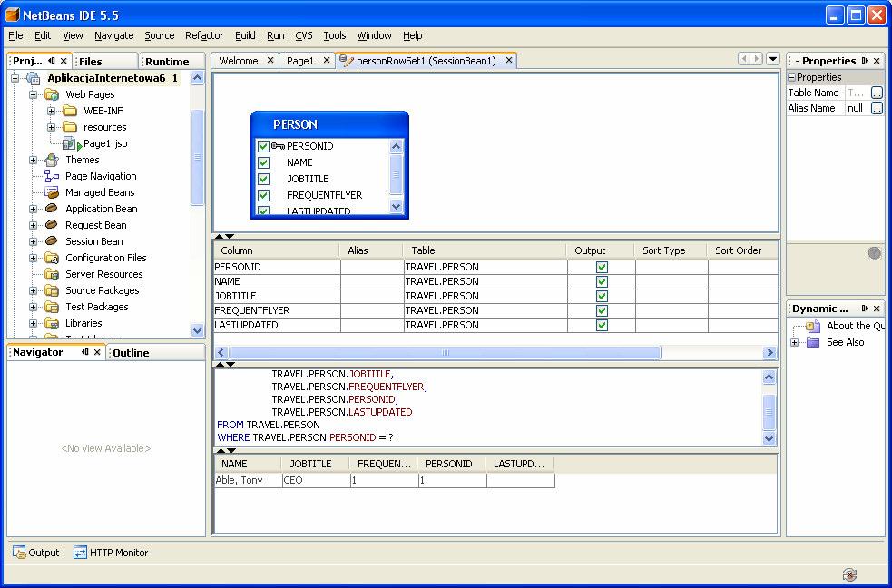Open the Tools menu

tap(335, 35)
